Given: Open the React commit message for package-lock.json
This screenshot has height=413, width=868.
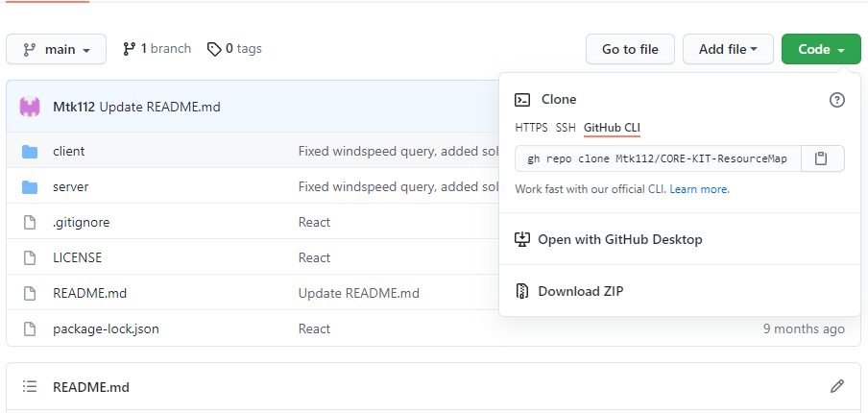Looking at the screenshot, I should click(314, 328).
